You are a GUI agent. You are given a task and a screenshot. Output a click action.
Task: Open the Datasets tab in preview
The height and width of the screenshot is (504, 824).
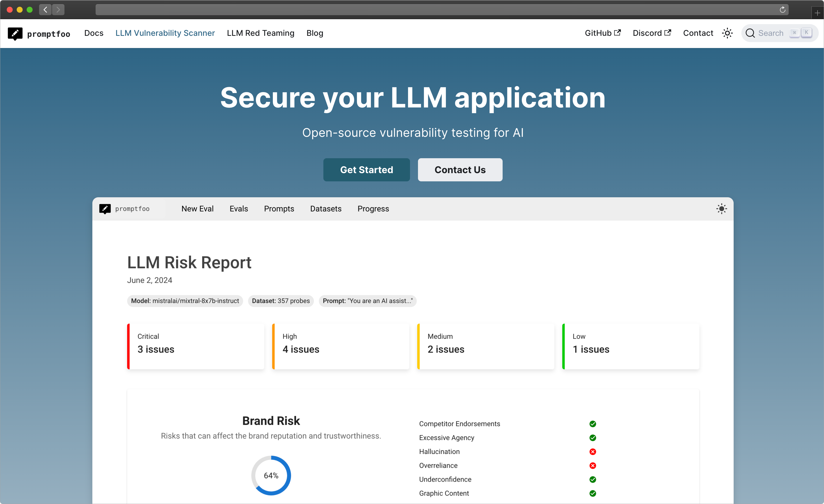click(326, 209)
